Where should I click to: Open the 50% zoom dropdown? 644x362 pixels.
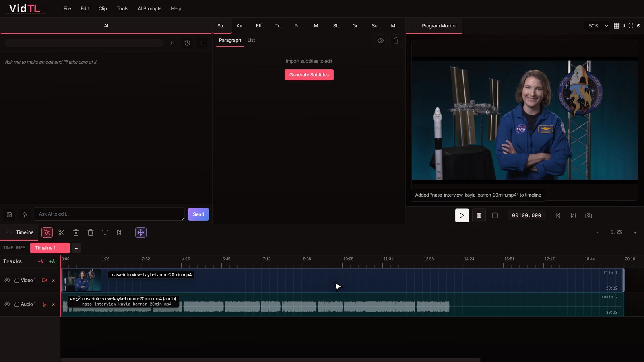[x=597, y=26]
